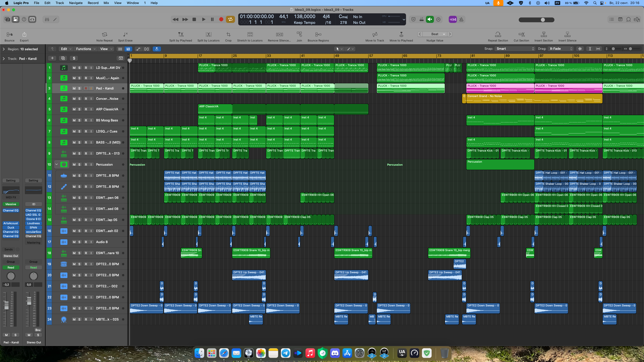
Task: Open the Note Repeat tool
Action: point(104,34)
